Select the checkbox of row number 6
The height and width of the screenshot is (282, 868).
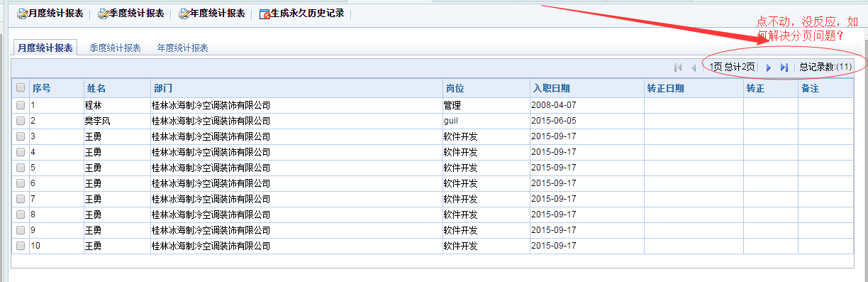[21, 183]
